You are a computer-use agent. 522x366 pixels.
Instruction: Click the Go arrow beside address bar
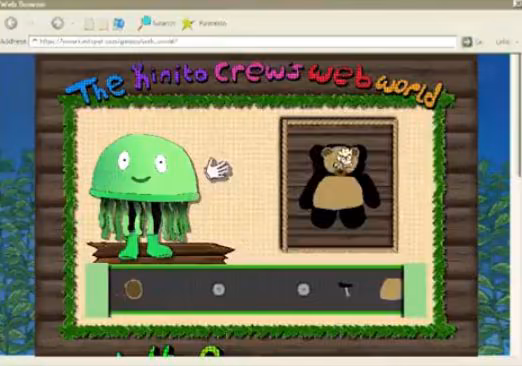467,42
